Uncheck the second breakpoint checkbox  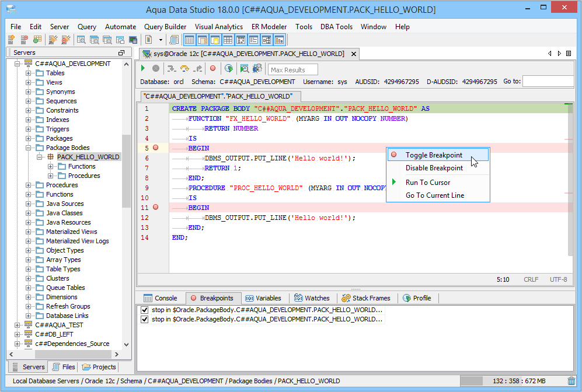click(x=144, y=319)
